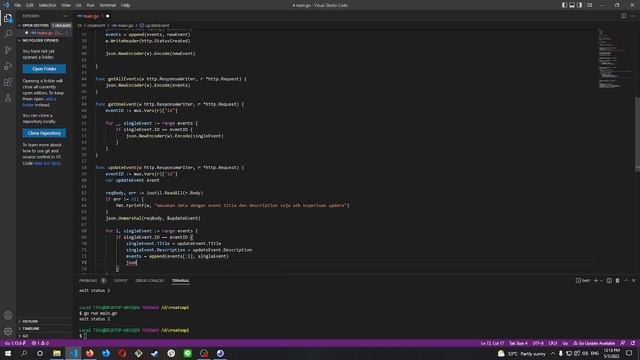Open editor more-actions ellipsis

(632, 16)
